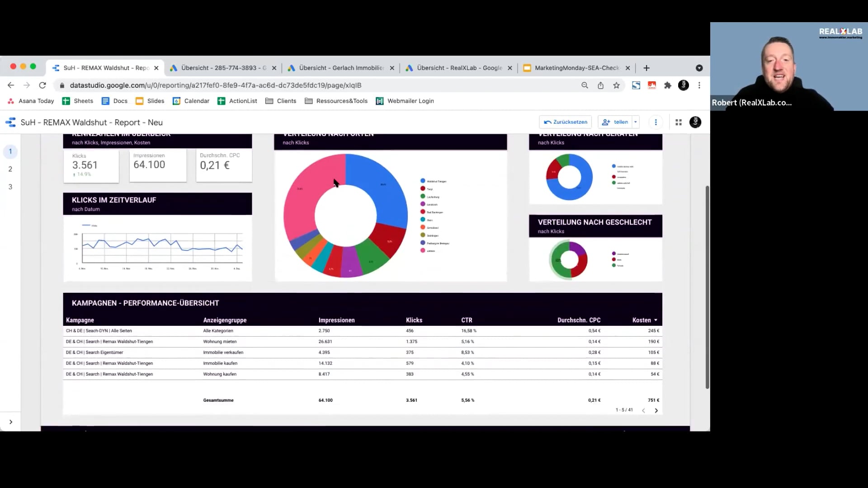The image size is (868, 488).
Task: Close the MarketingMonday-SEA-Check tab
Action: click(x=627, y=68)
